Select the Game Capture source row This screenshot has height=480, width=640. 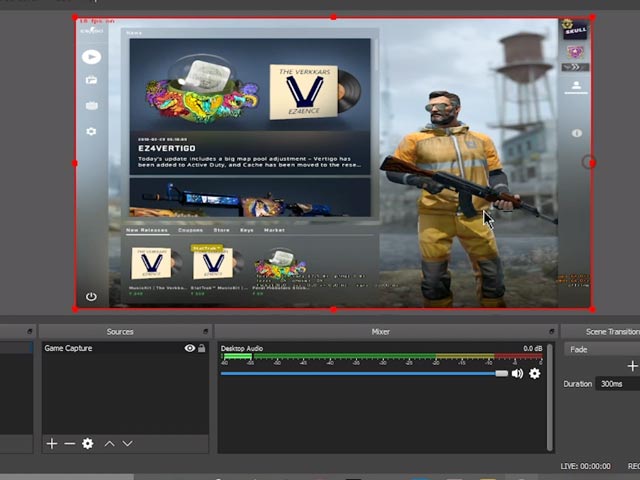click(x=125, y=348)
